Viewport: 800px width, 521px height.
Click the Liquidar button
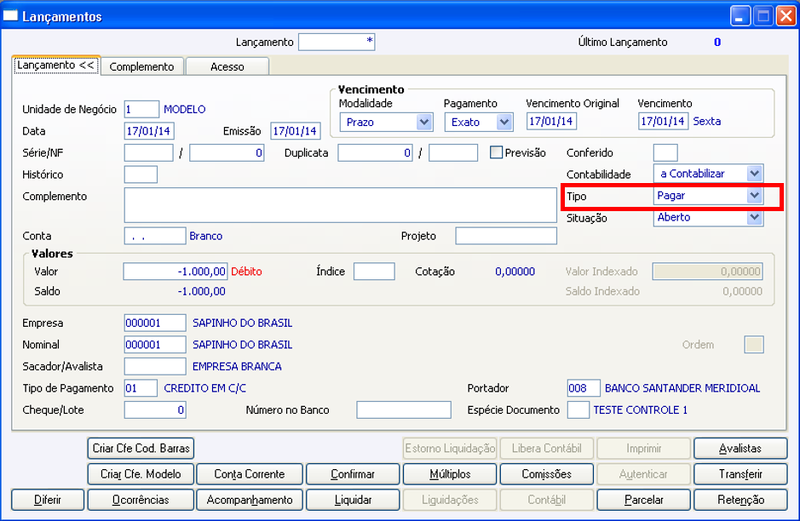coord(353,500)
